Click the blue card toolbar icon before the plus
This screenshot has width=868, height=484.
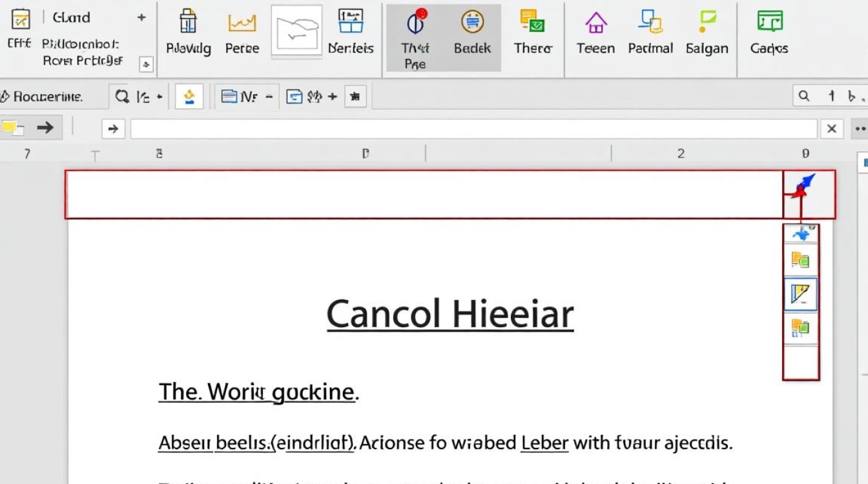294,97
